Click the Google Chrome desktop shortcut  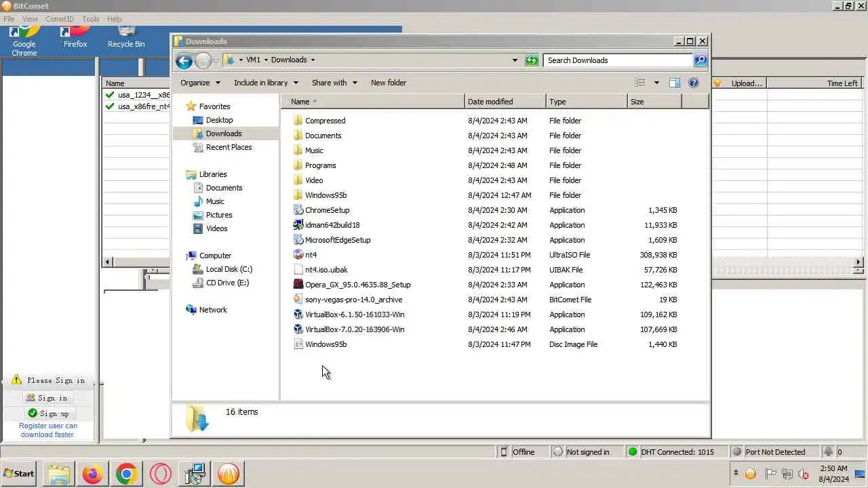click(24, 42)
